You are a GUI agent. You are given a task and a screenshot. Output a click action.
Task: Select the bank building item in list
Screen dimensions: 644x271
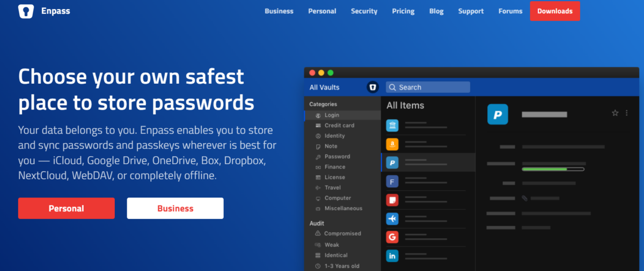tap(428, 126)
